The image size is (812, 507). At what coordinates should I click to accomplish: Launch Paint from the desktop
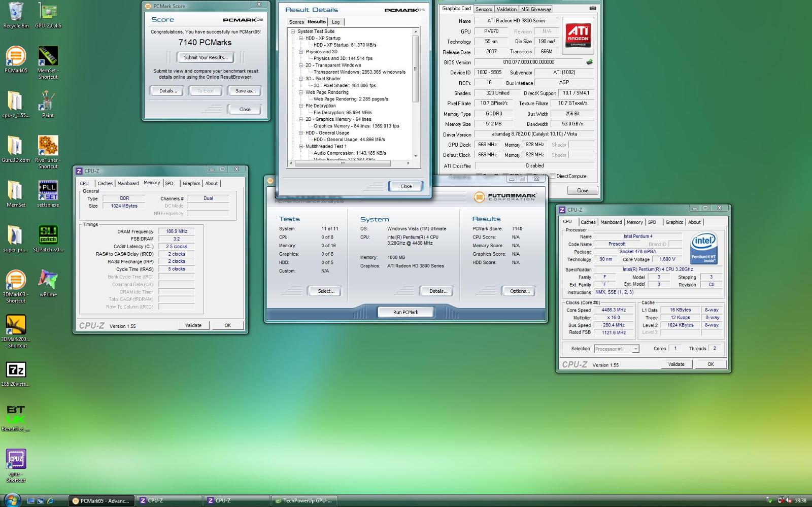pos(48,104)
